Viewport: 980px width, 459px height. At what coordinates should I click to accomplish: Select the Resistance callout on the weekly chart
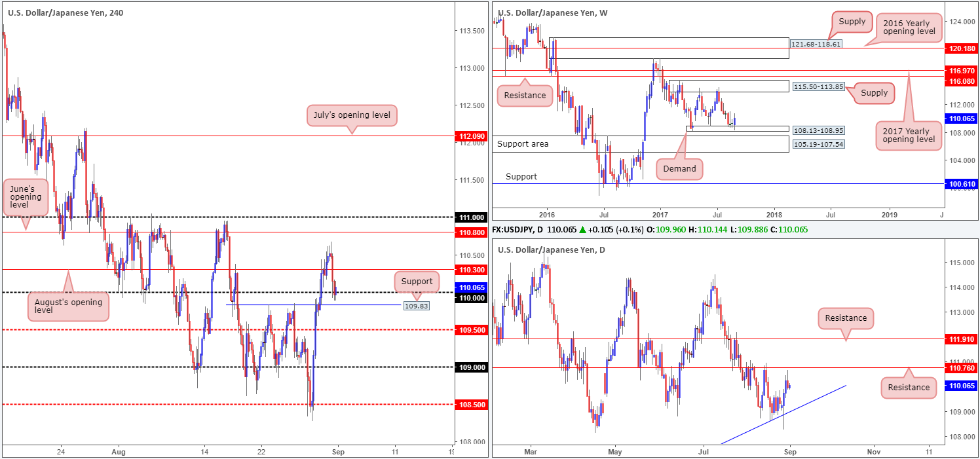(x=525, y=96)
